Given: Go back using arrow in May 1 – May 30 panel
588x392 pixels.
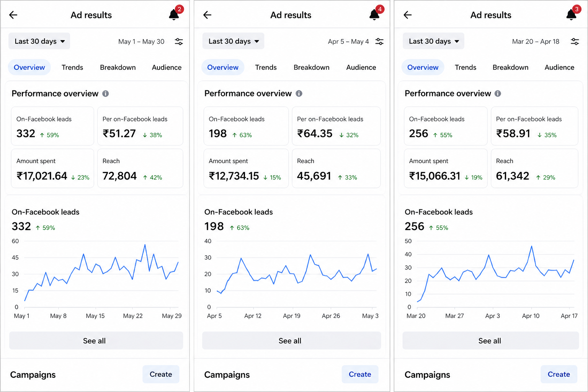Looking at the screenshot, I should [13, 15].
